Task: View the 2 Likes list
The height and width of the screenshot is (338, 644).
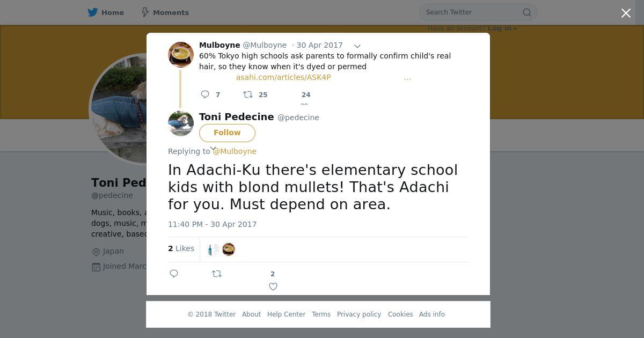Action: (x=181, y=248)
